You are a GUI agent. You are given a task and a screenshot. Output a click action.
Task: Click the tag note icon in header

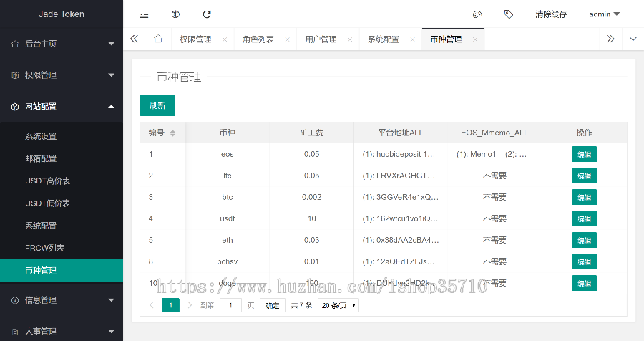tap(509, 14)
